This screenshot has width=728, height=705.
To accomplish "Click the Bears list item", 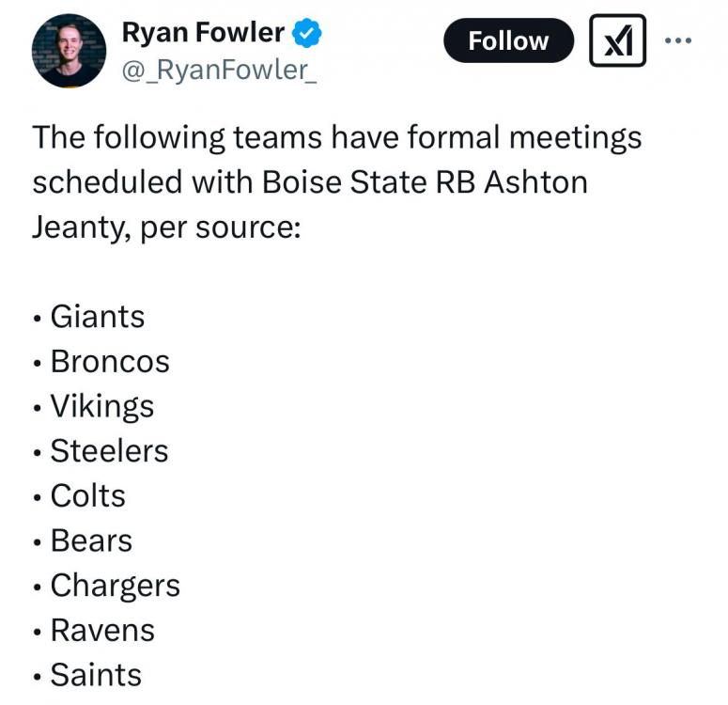I will pos(91,540).
